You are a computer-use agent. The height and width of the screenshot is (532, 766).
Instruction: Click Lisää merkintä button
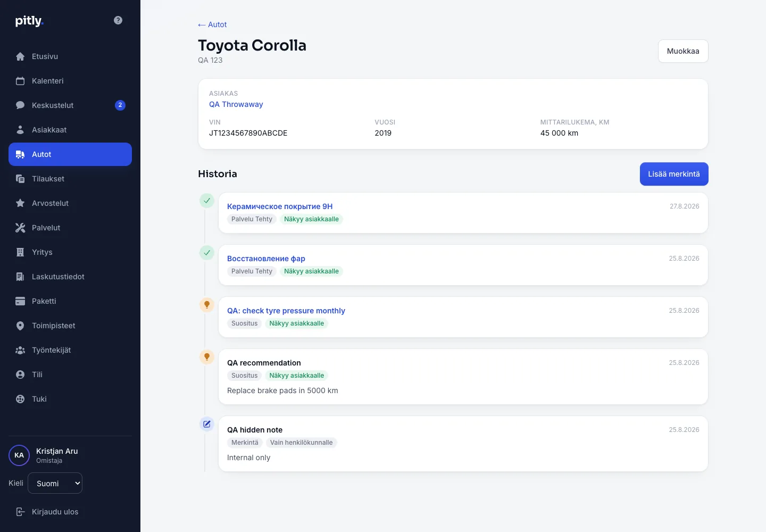coord(674,174)
